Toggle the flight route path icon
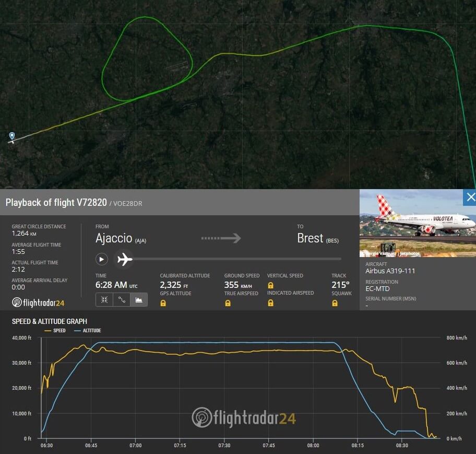Screen dimensions: 476x454 122,300
